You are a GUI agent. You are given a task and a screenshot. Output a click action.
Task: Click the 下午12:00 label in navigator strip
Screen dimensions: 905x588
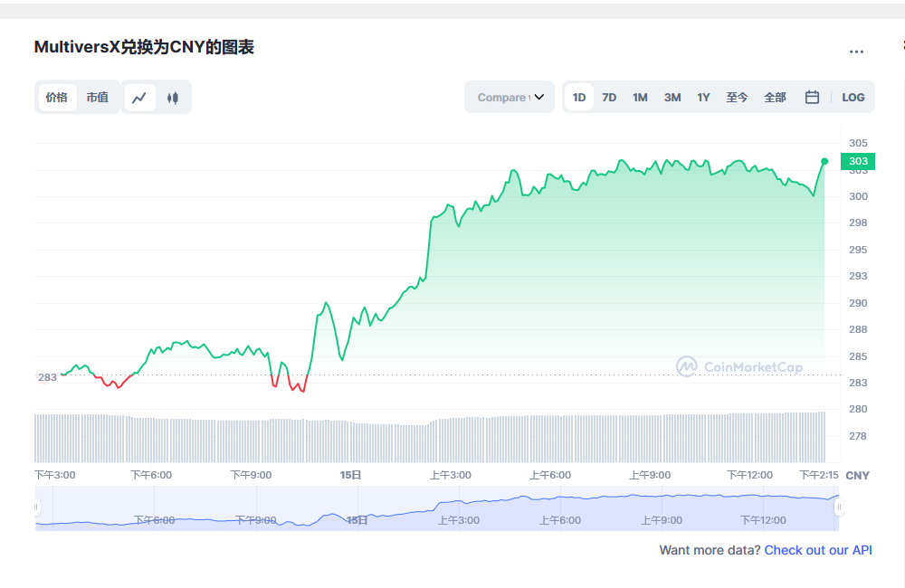[x=763, y=520]
